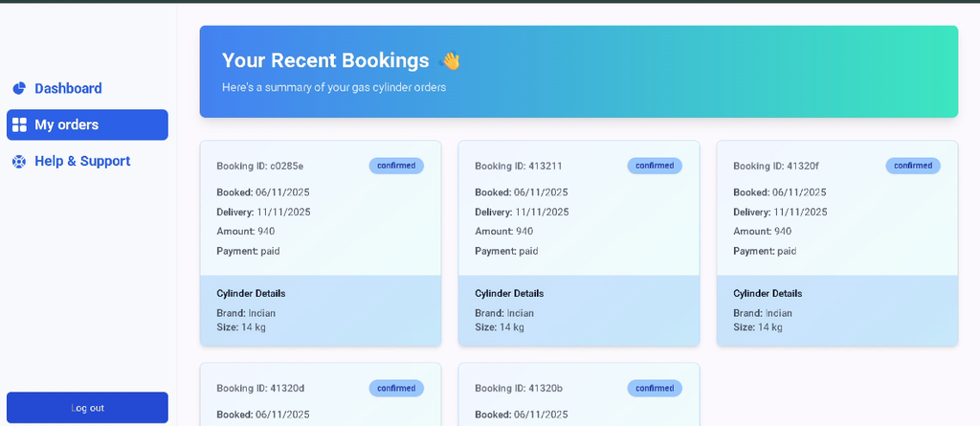Click Amount: 940 in booking 41320f card

[x=762, y=232]
